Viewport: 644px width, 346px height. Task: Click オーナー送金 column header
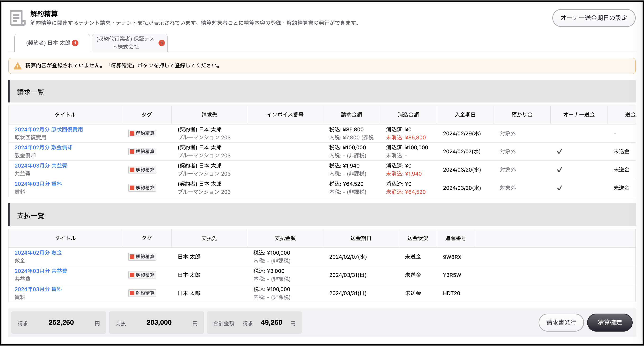tap(579, 115)
